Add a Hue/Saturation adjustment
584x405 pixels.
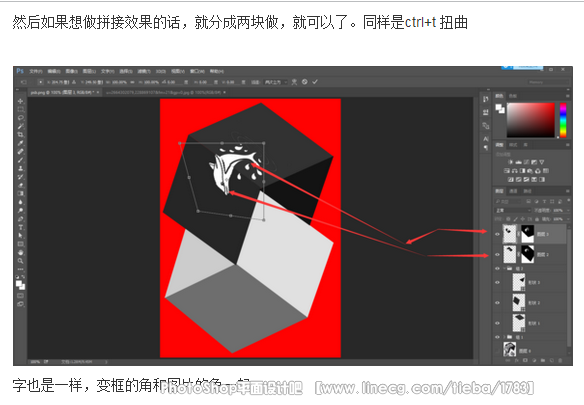(x=507, y=171)
